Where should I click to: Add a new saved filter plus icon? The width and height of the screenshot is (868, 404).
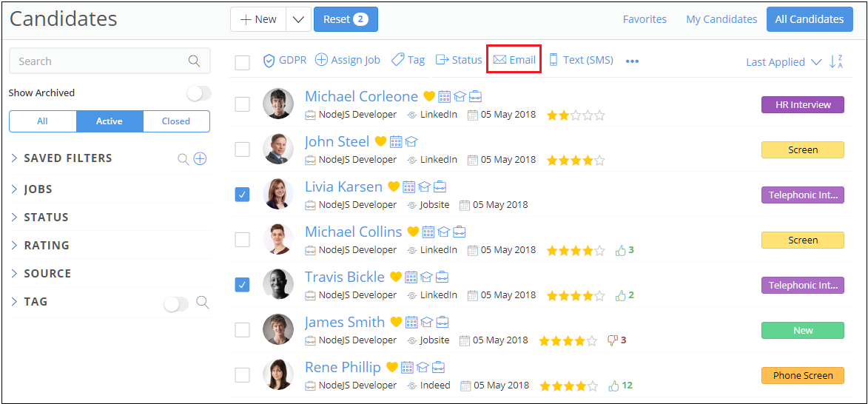(x=200, y=158)
